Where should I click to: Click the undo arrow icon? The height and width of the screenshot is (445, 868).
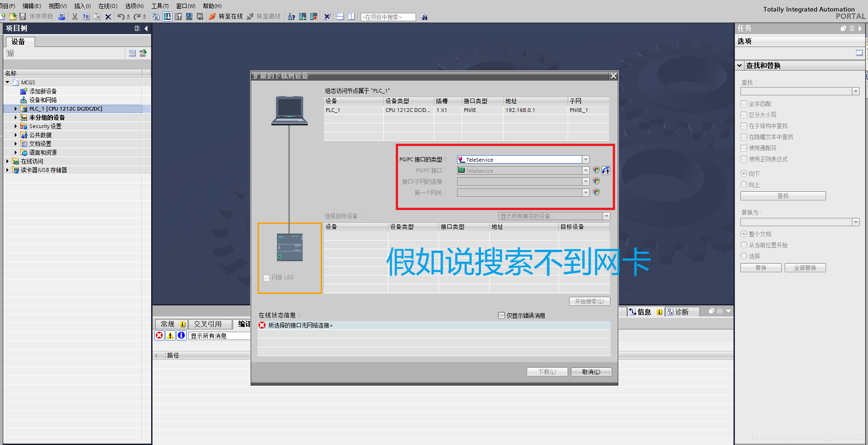121,17
